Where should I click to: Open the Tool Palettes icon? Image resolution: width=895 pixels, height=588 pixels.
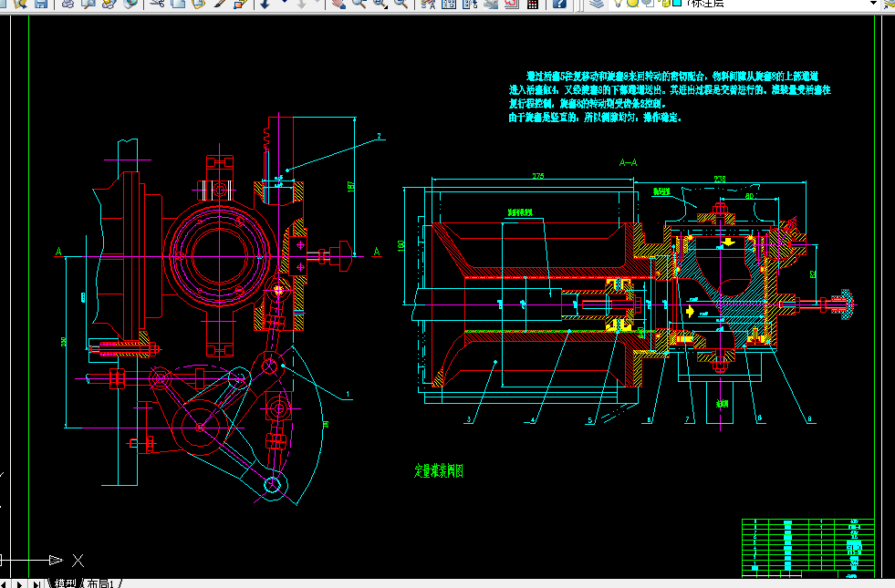470,4
